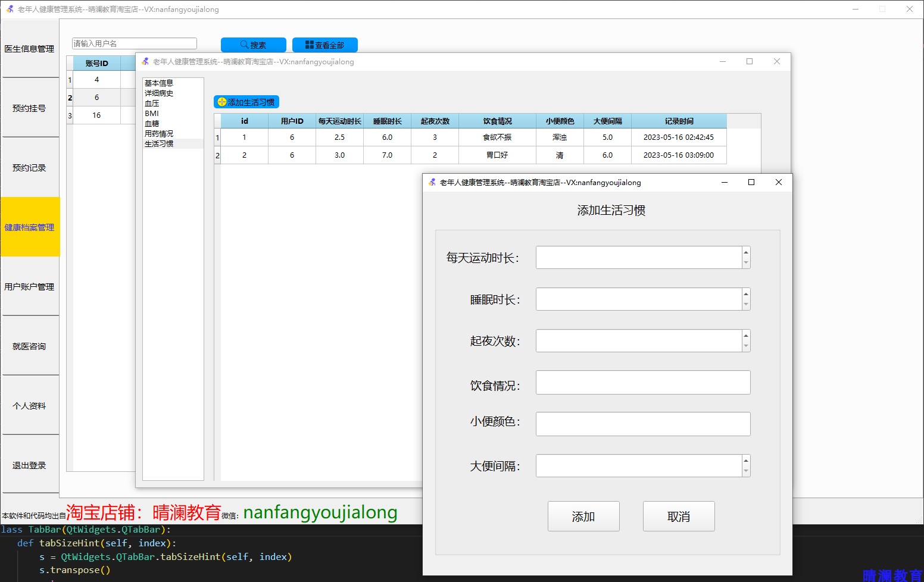Viewport: 924px width, 582px height.
Task: Click the 用户ID column header
Action: click(292, 121)
